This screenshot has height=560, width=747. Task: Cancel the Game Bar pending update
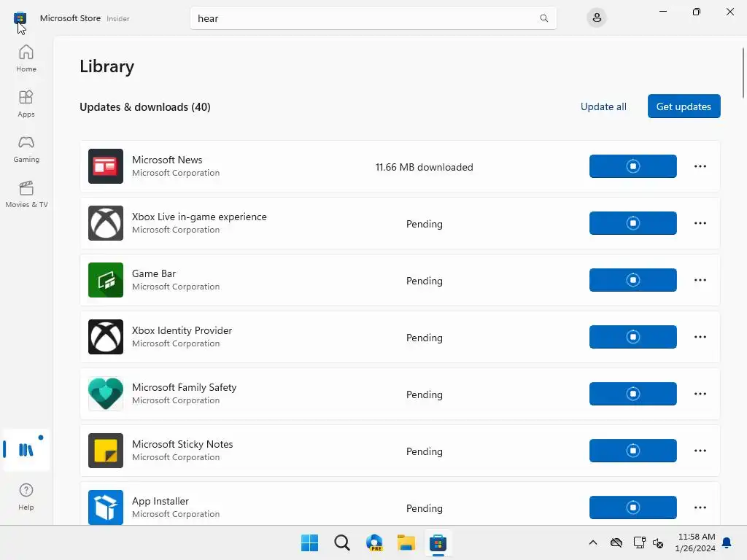point(632,280)
